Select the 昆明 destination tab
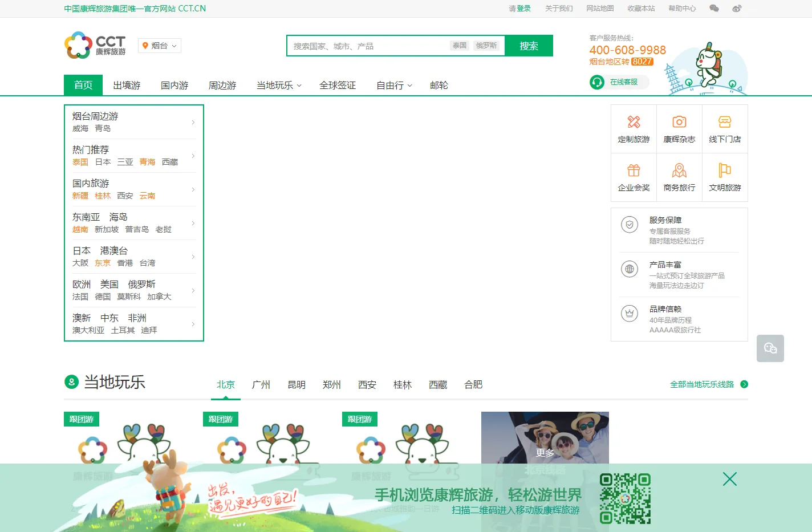Screen dimensions: 812x532 coord(297,385)
